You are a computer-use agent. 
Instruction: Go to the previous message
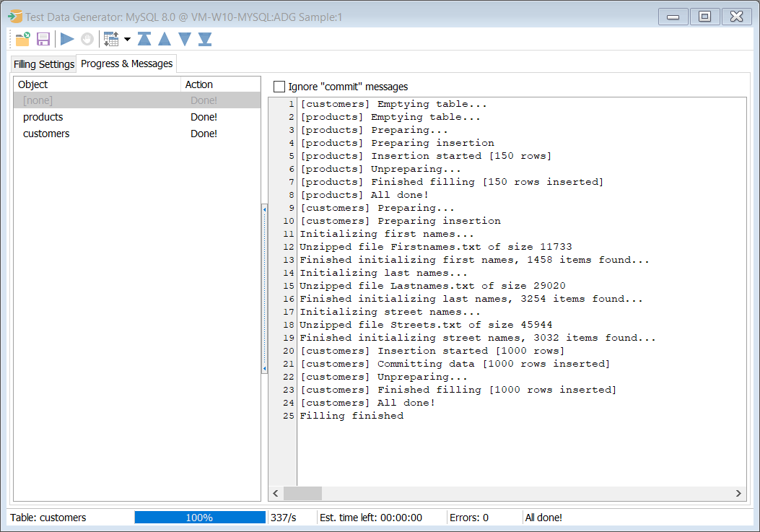[165, 39]
